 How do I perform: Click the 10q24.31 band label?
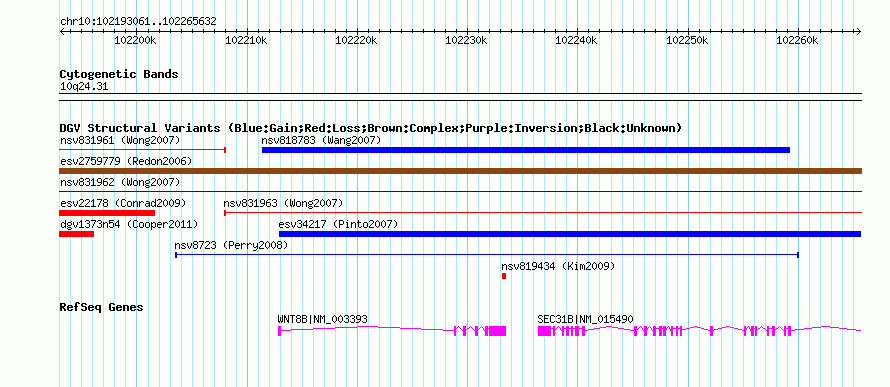tap(84, 87)
